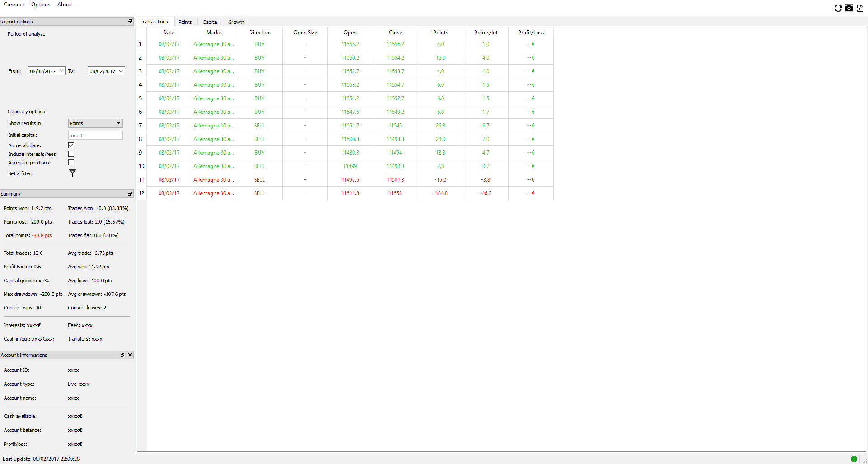Open the About menu
The width and height of the screenshot is (868, 464).
tap(65, 5)
